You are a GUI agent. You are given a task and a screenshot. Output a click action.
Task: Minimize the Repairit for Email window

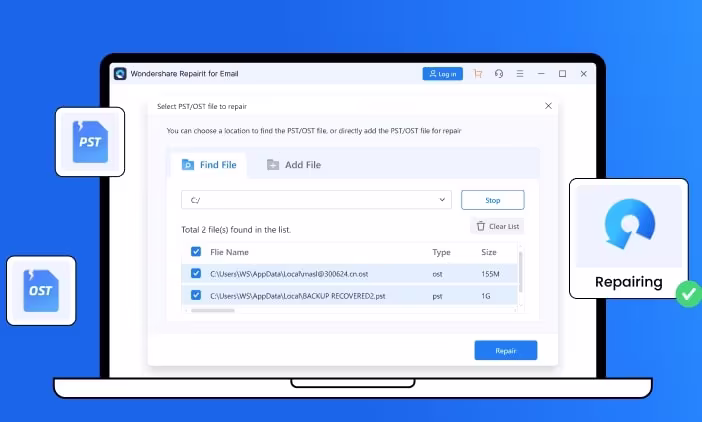[x=541, y=74]
